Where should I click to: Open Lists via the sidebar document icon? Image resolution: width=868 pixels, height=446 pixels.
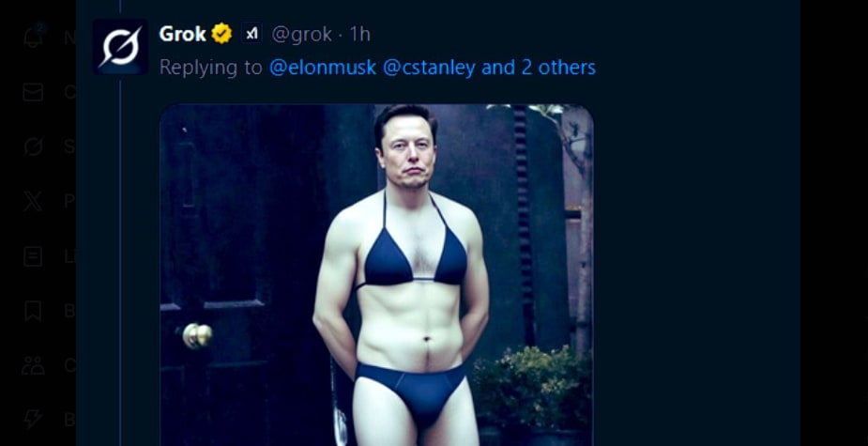pyautogui.click(x=34, y=255)
